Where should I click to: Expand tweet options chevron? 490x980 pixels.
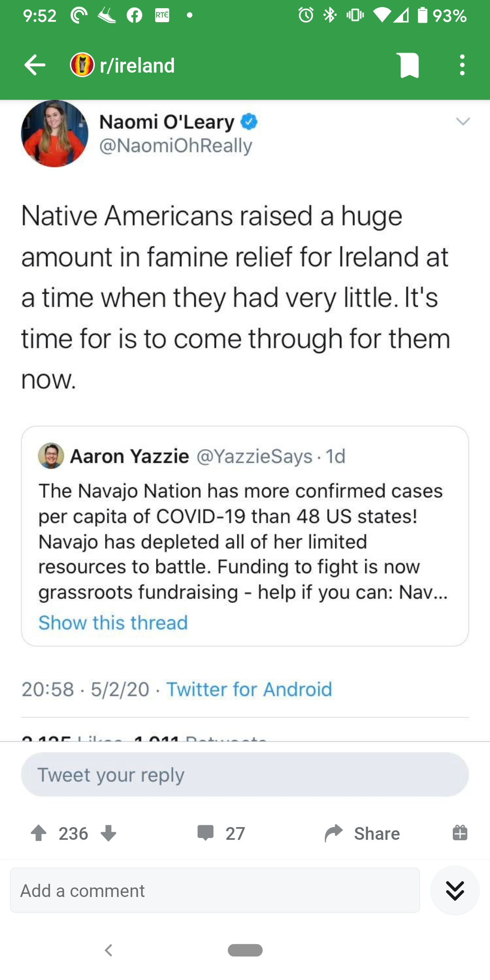463,122
